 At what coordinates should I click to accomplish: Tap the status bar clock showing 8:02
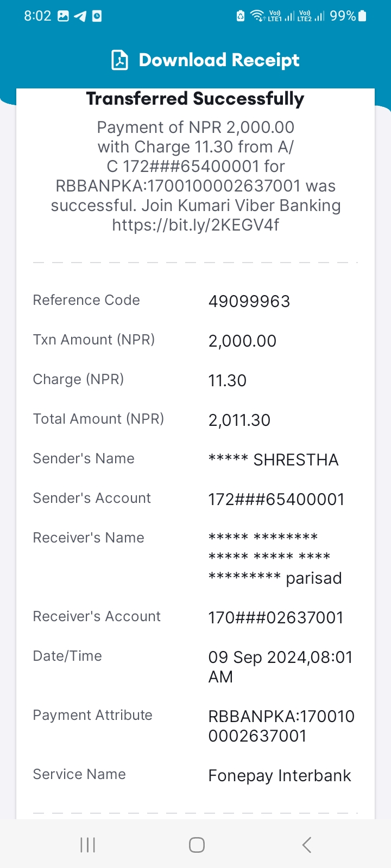(x=37, y=16)
